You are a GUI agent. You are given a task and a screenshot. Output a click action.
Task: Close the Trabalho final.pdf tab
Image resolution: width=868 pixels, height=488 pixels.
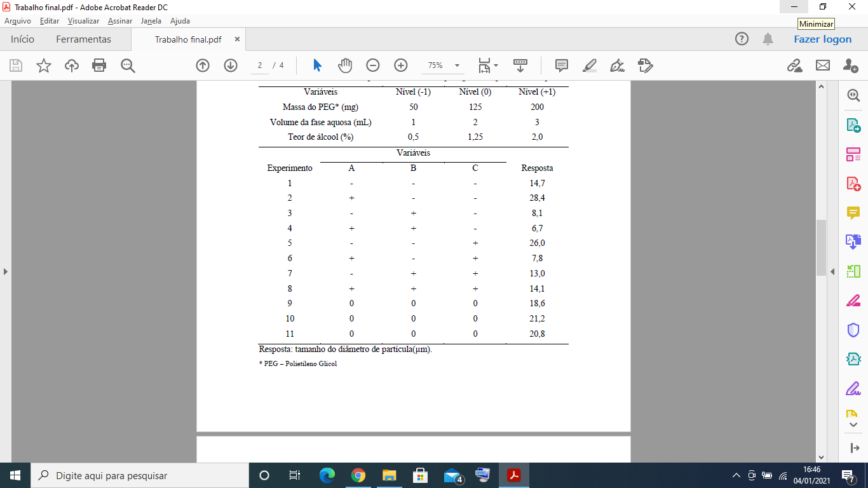point(237,39)
